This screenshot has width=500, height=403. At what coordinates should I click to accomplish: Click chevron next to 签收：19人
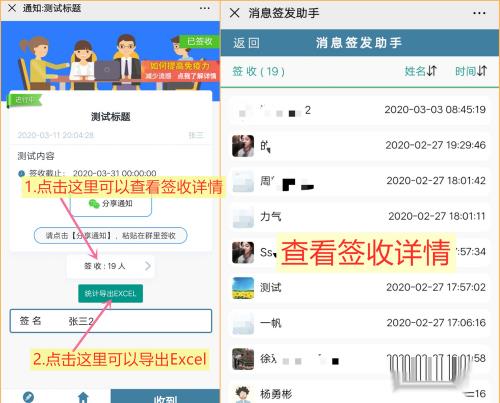tap(148, 266)
